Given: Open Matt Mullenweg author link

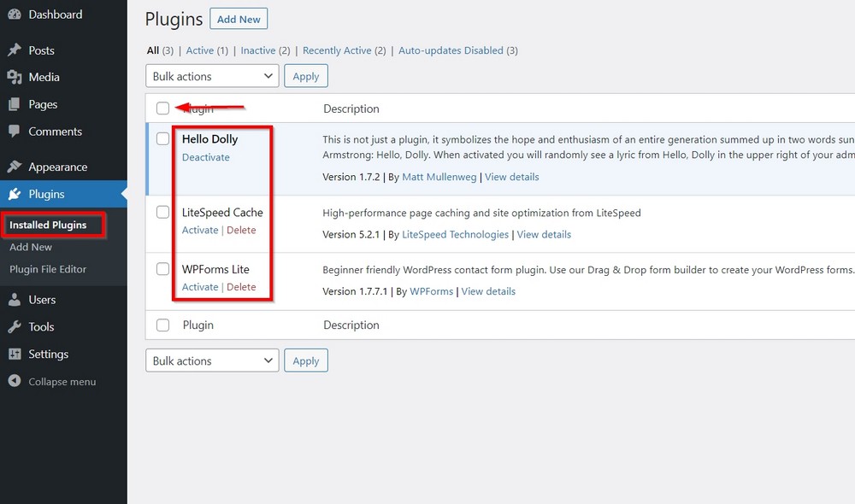Looking at the screenshot, I should [x=439, y=177].
